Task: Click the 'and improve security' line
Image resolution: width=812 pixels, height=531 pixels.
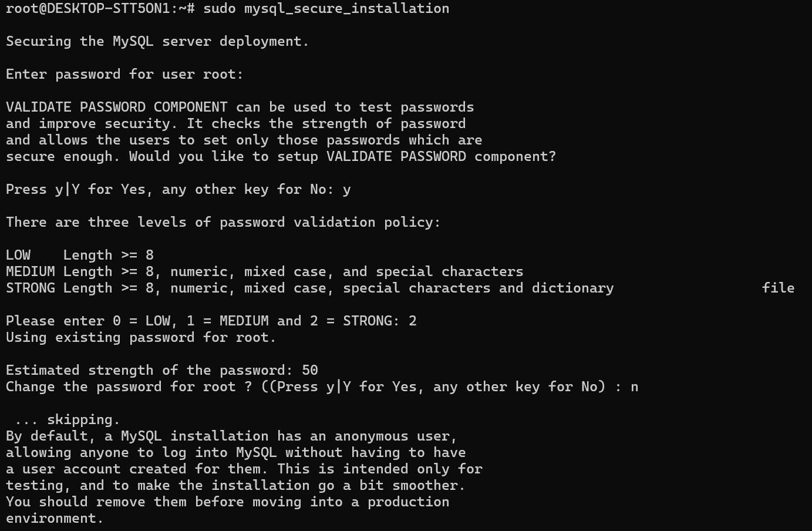Action: click(235, 123)
